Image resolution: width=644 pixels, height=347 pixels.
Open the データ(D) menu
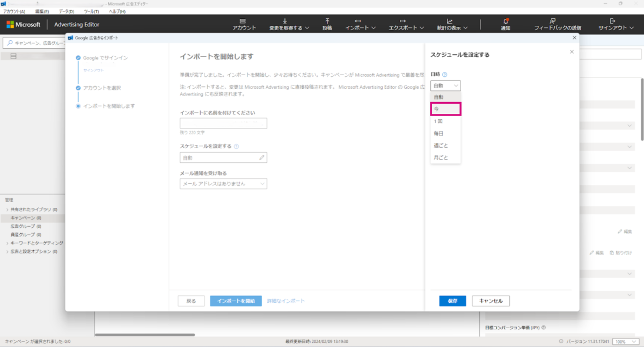[67, 11]
